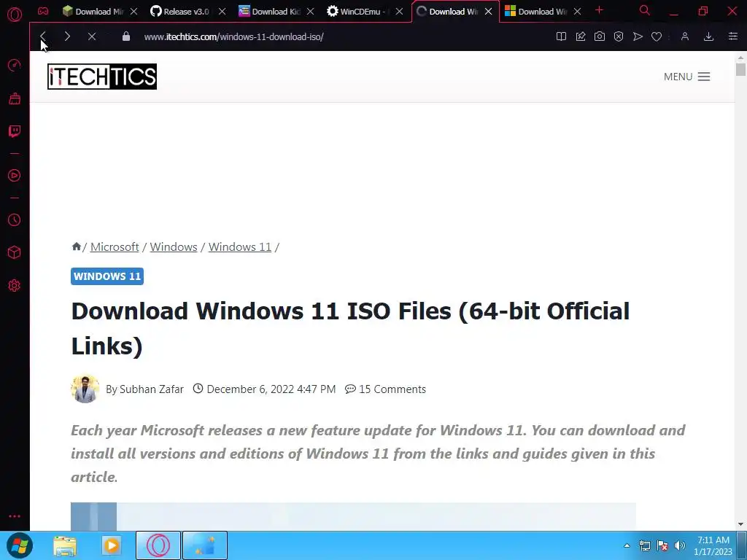
Task: Open Easy Setup sliders icon
Action: point(732,36)
